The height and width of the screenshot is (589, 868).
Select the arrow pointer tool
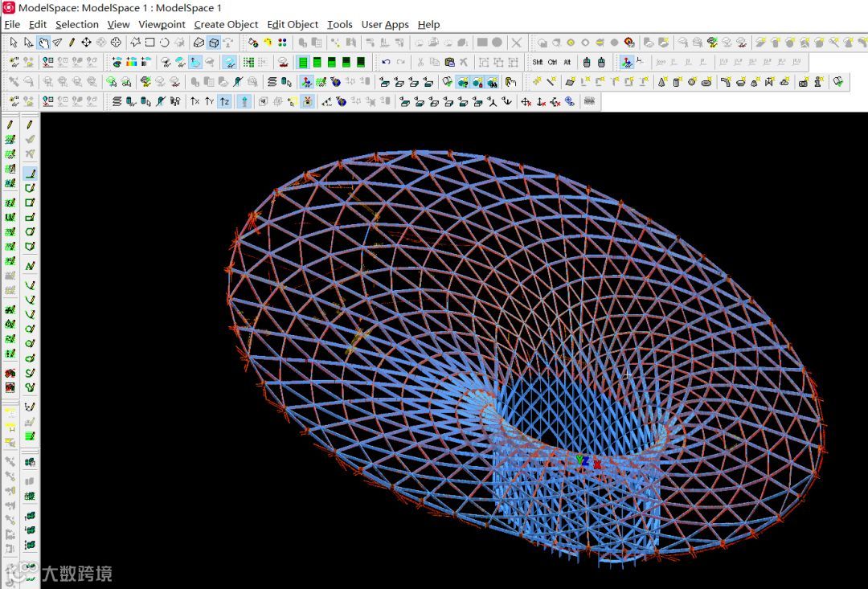[x=14, y=42]
